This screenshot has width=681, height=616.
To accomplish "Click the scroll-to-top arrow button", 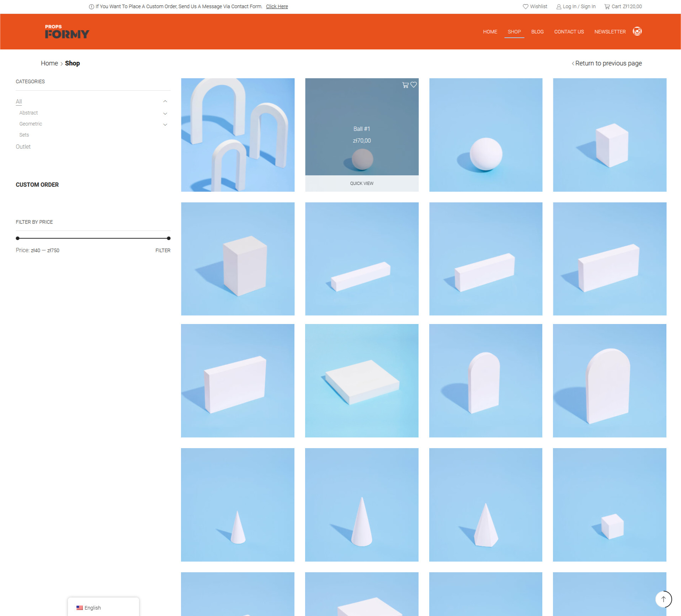I will tap(663, 599).
